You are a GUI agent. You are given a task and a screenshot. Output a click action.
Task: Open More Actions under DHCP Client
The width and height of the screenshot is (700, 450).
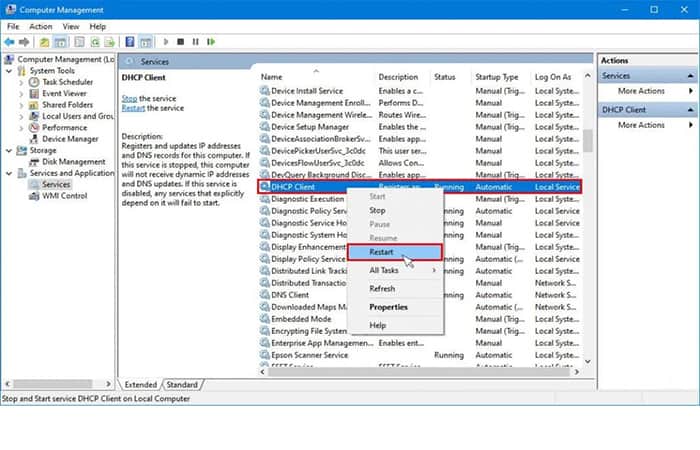[x=641, y=125]
